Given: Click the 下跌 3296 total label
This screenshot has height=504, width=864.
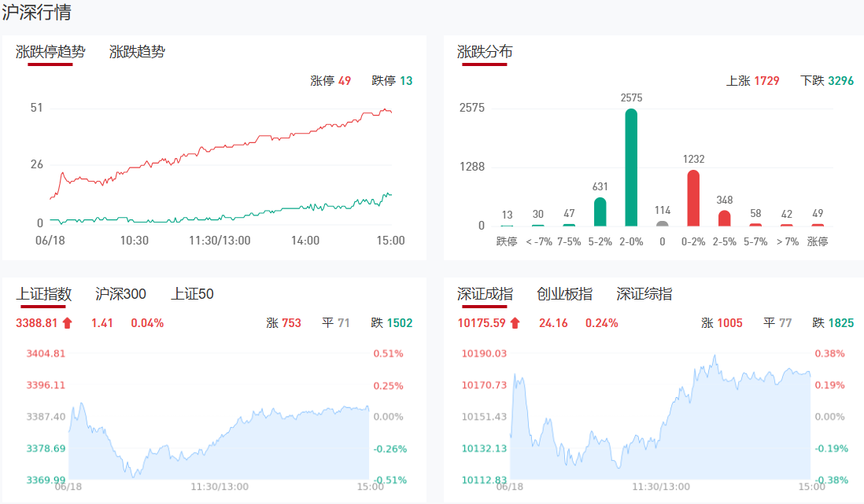Looking at the screenshot, I should pyautogui.click(x=827, y=80).
